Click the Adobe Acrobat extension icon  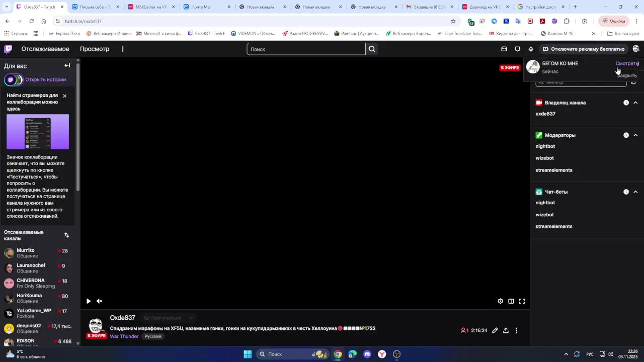[x=542, y=21]
